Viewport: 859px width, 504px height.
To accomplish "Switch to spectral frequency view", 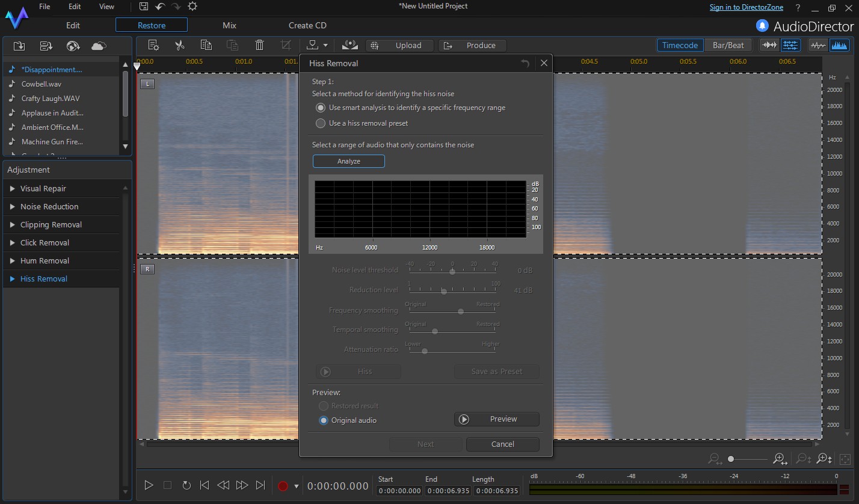I will click(x=840, y=45).
